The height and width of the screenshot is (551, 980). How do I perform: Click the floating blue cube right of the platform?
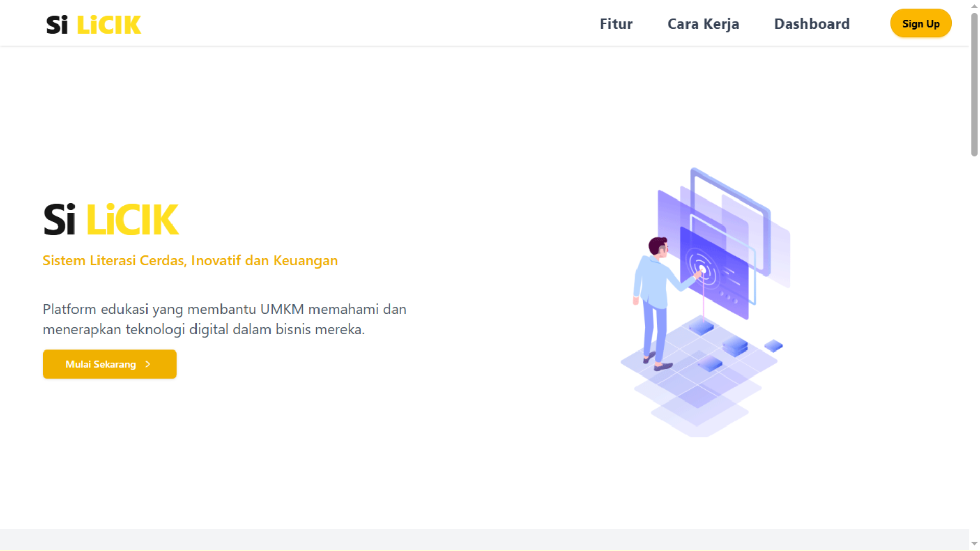(773, 346)
